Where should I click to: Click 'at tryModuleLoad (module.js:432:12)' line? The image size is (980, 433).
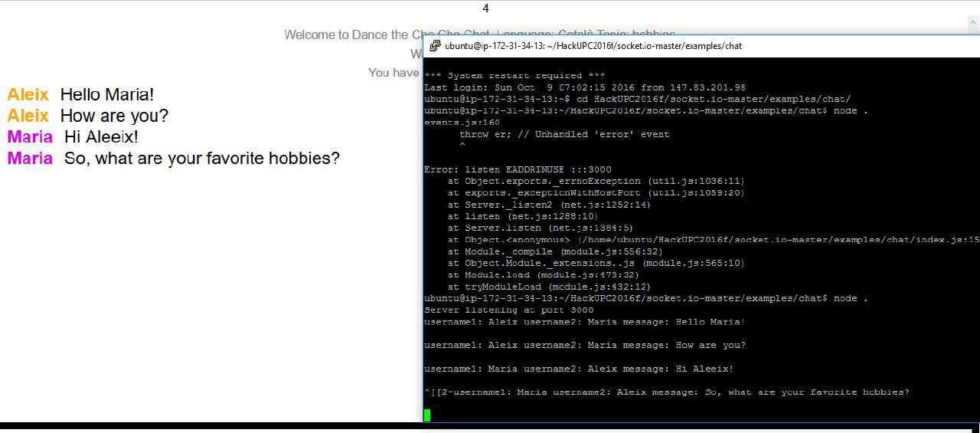tap(549, 287)
